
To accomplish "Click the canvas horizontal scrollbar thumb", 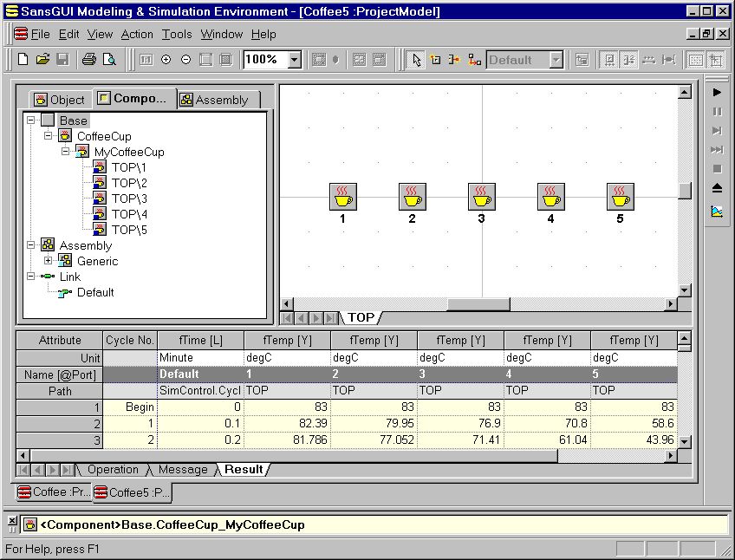I will coord(478,304).
